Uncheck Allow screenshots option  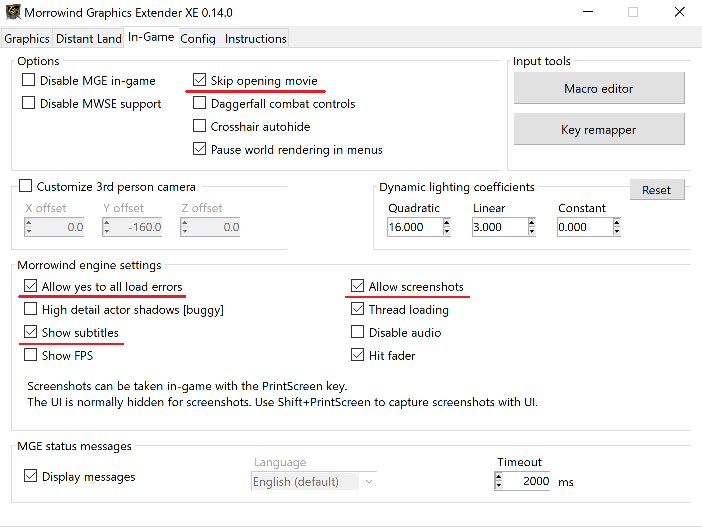click(x=358, y=287)
